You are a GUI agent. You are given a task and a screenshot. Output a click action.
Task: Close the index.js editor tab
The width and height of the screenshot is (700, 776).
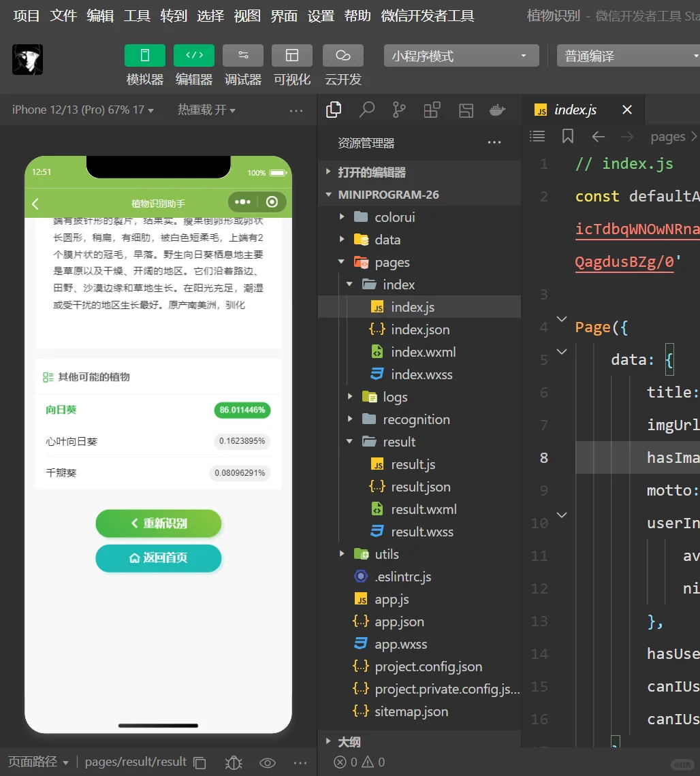626,110
